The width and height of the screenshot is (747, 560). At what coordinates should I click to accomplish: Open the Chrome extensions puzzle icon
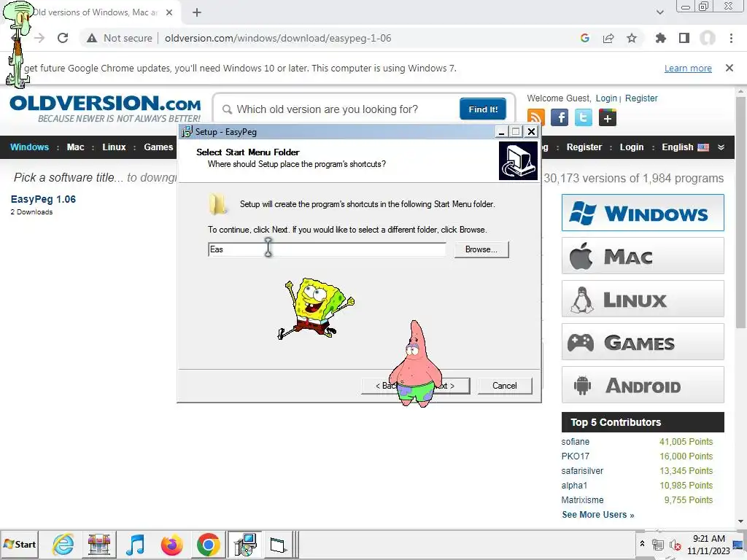(660, 38)
